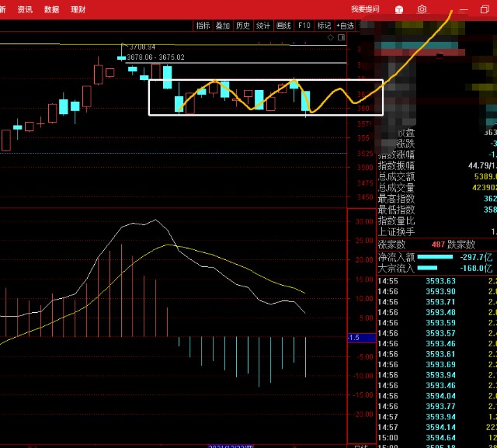Click the 指数振幅 row label
497x448 pixels.
point(396,165)
